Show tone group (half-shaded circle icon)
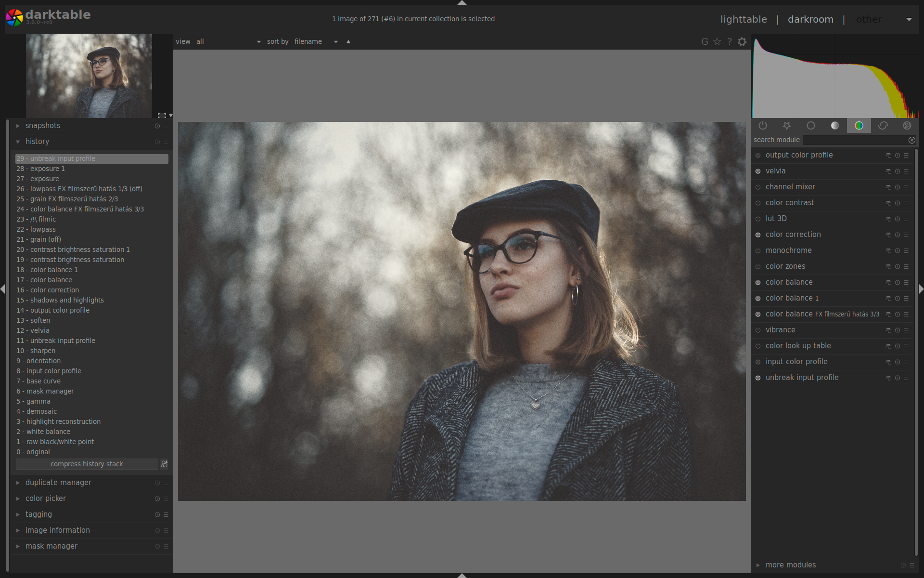 tap(835, 126)
